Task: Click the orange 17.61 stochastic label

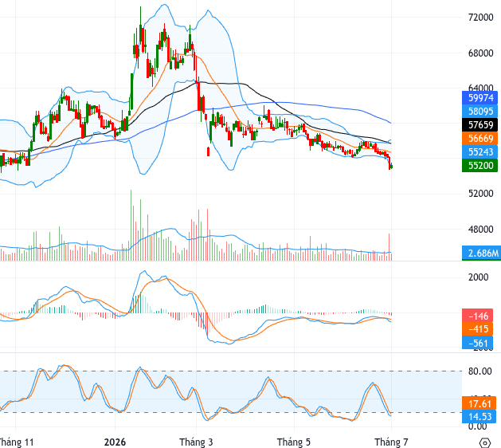Action: coord(479,403)
